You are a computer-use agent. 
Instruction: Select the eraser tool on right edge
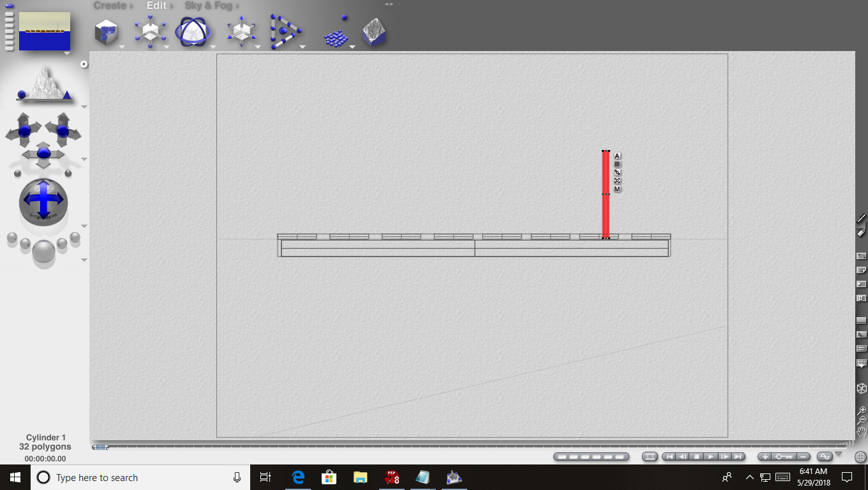(x=861, y=232)
